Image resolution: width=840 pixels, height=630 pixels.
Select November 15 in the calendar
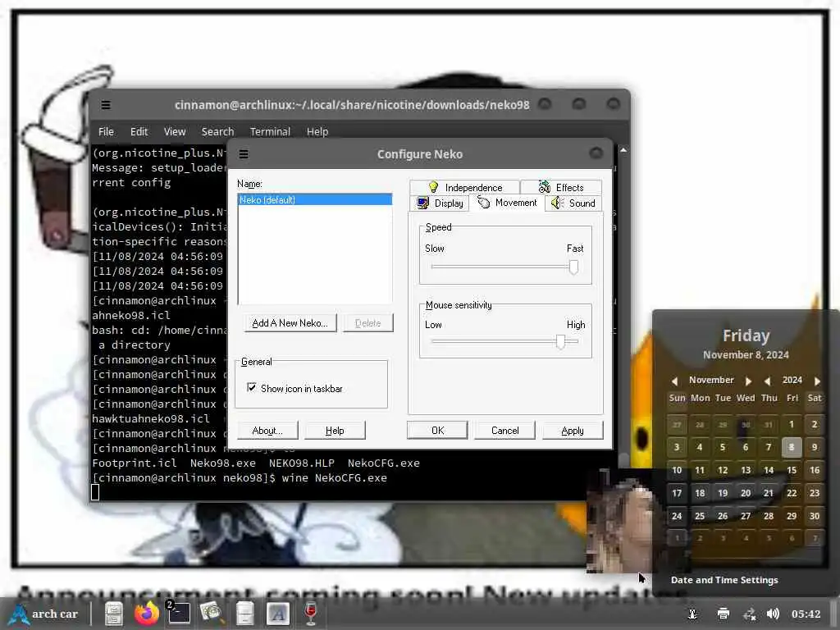792,470
